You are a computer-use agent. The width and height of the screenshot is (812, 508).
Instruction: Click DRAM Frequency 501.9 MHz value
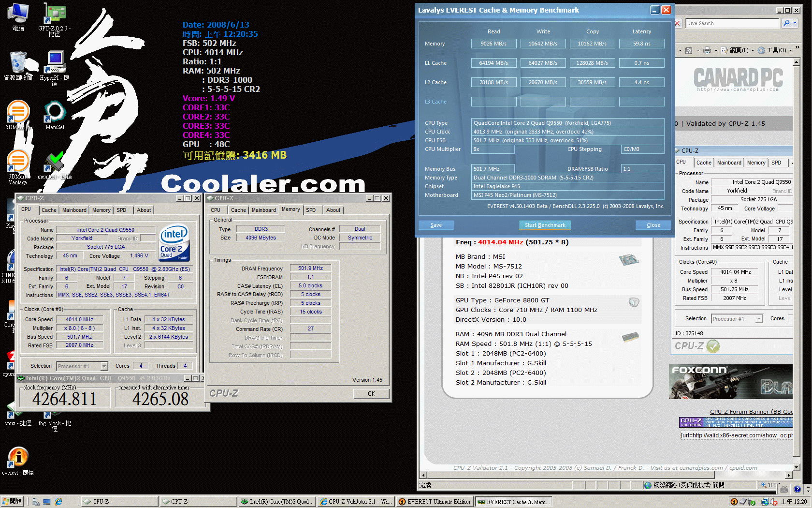(310, 268)
